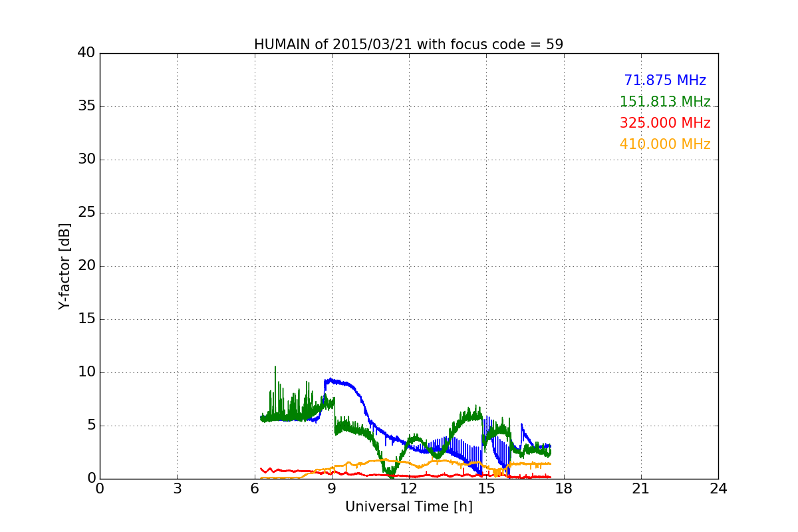This screenshot has height=532, width=798.
Task: Click the x-axis tick label 9
Action: click(332, 488)
